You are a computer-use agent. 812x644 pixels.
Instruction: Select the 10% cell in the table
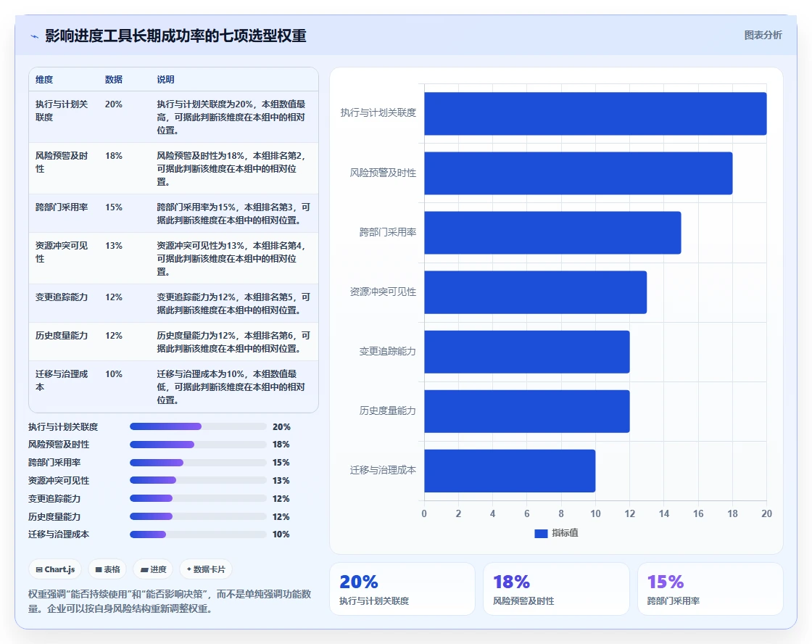click(x=113, y=374)
